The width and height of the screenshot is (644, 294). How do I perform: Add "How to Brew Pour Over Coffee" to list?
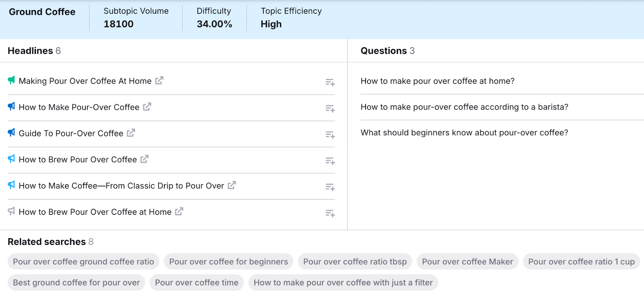click(x=330, y=161)
